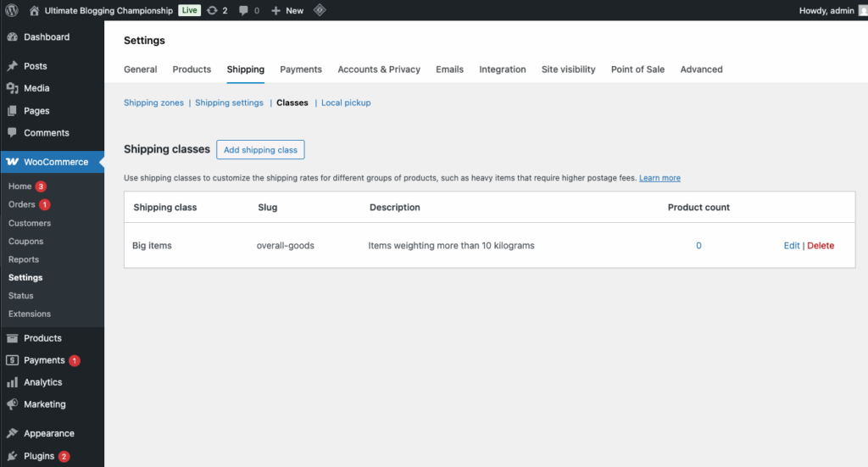Open the Integration tab
The image size is (868, 467).
503,69
